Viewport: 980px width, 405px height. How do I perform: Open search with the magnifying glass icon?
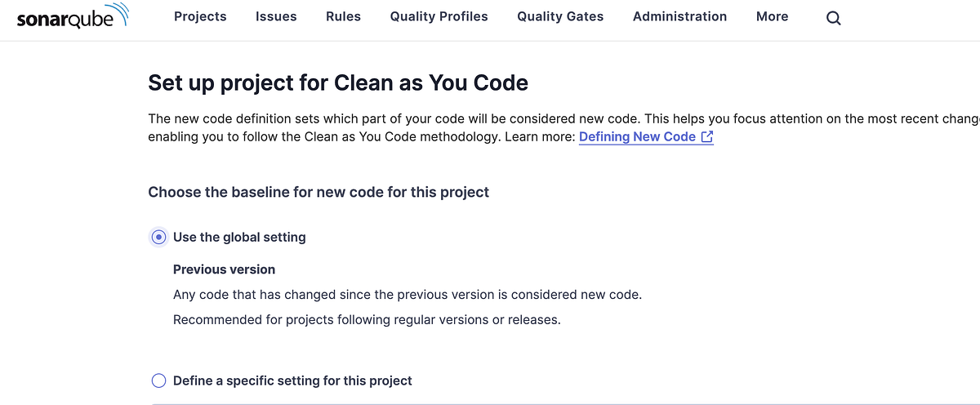[x=833, y=18]
